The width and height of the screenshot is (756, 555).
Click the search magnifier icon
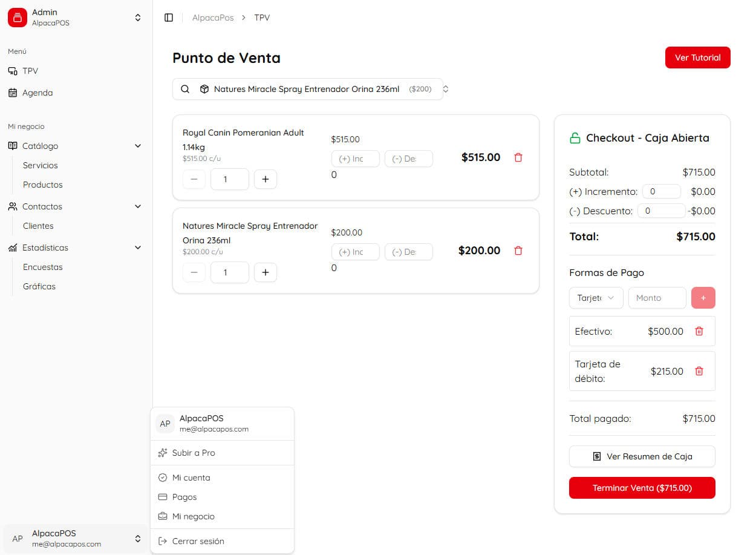tap(185, 89)
